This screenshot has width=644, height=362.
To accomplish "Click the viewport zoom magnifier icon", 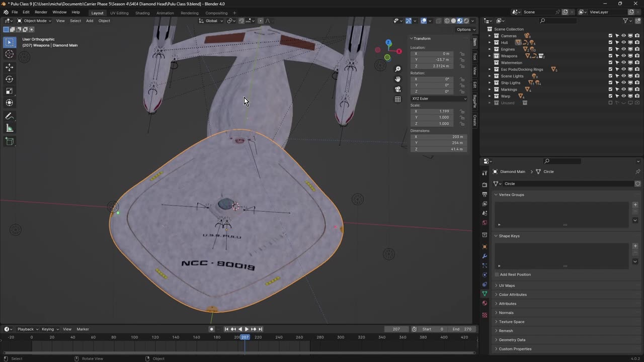I will [398, 69].
